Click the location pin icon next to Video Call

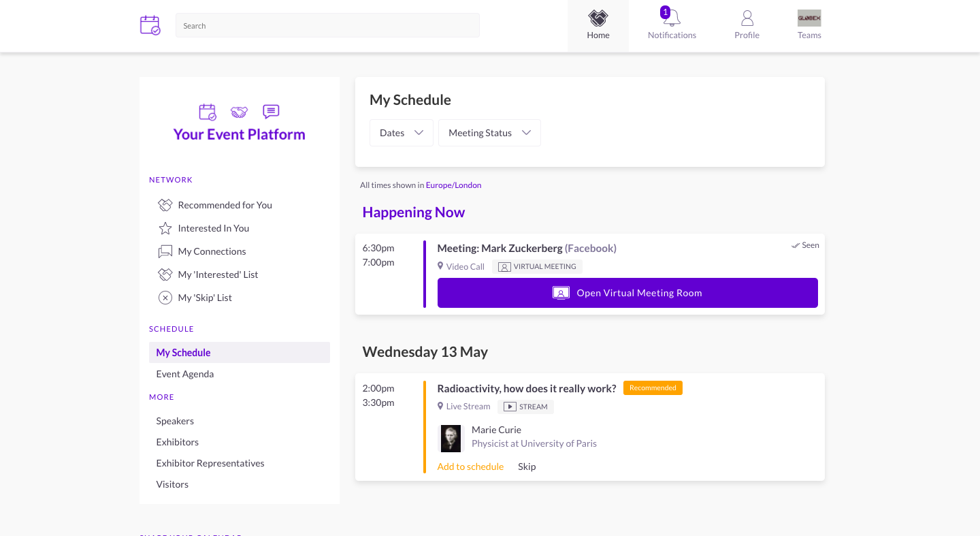440,266
